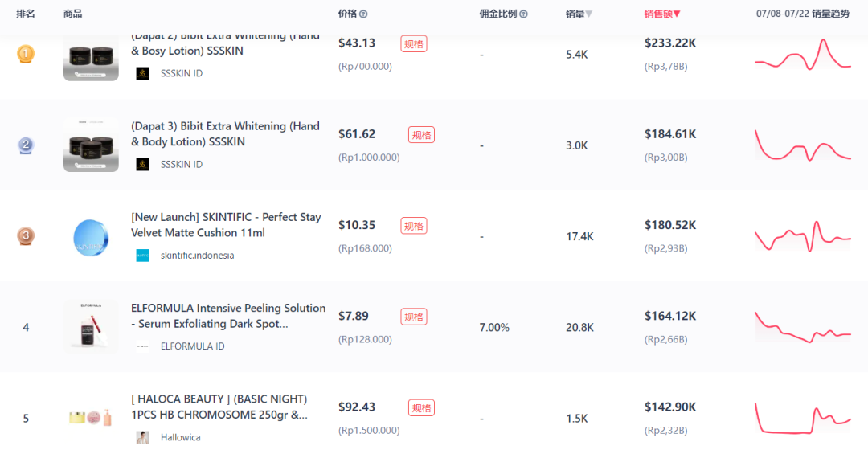The width and height of the screenshot is (868, 450).
Task: Click sales trend chart for ELFORMULA row
Action: pos(803,327)
